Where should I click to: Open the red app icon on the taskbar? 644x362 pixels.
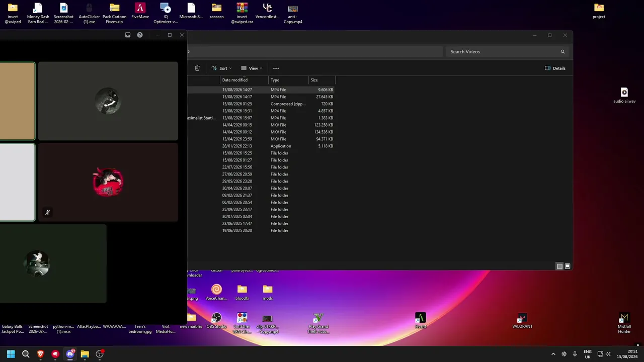point(55,354)
